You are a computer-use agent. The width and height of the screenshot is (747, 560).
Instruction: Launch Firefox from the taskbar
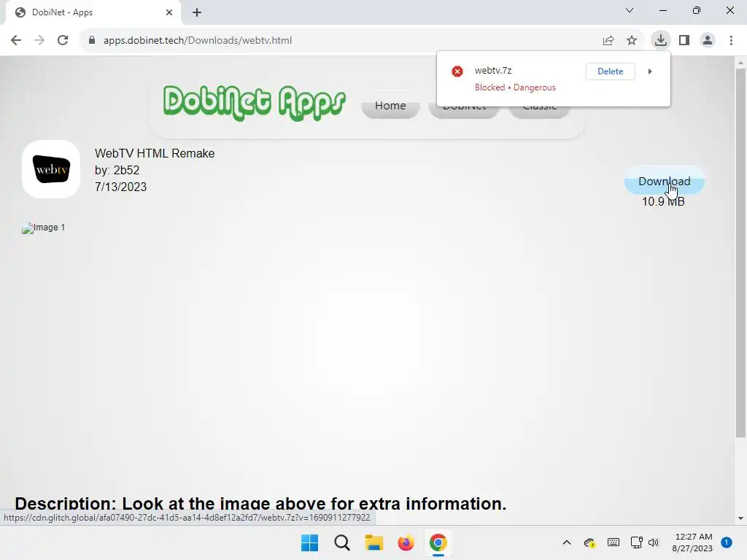(x=406, y=542)
